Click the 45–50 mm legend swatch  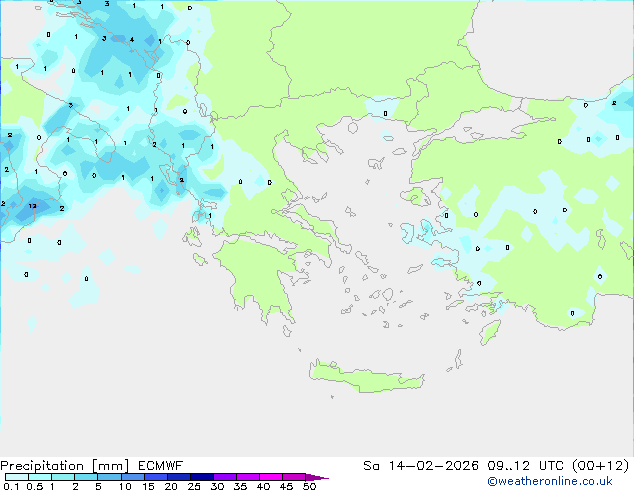coord(294,477)
